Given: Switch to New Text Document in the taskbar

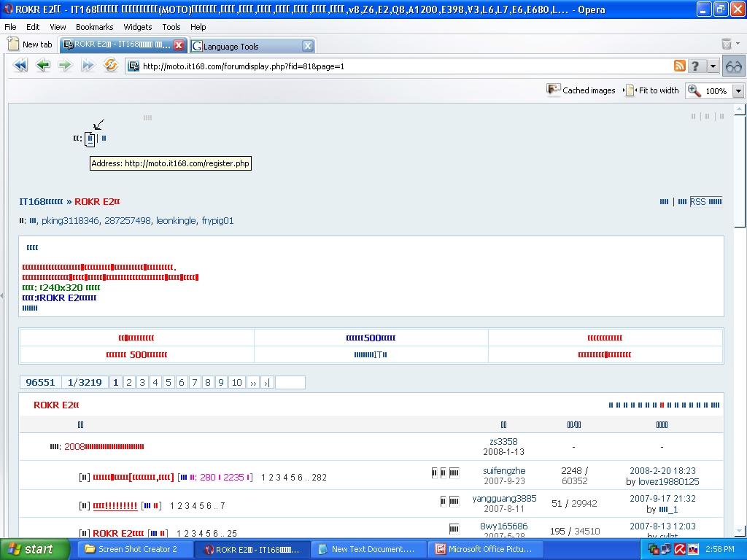Looking at the screenshot, I should pyautogui.click(x=368, y=549).
